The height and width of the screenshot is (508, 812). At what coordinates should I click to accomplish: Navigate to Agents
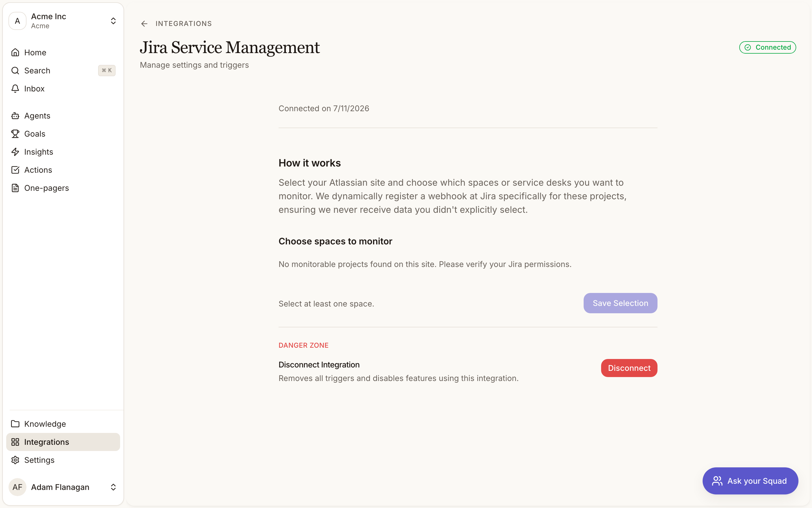(x=63, y=116)
